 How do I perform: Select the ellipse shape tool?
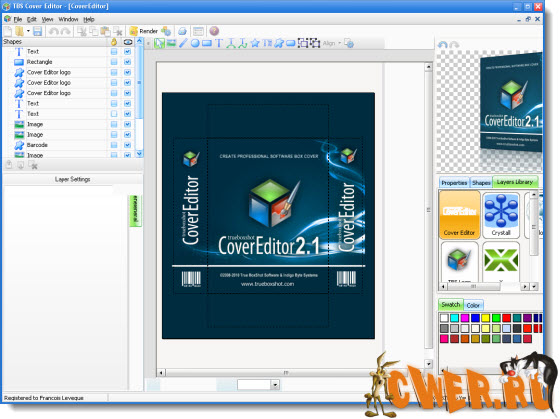[x=195, y=43]
